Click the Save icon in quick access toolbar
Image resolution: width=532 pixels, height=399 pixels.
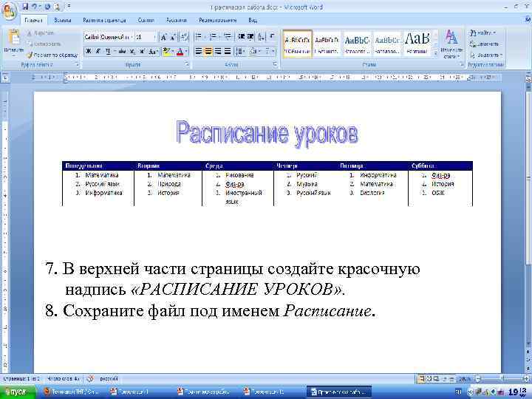tap(25, 7)
